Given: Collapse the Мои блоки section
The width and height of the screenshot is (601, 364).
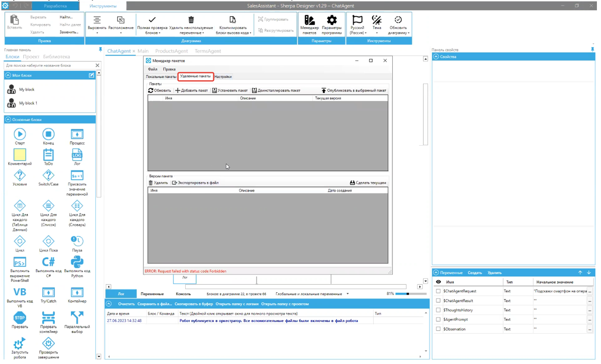Looking at the screenshot, I should tap(8, 75).
